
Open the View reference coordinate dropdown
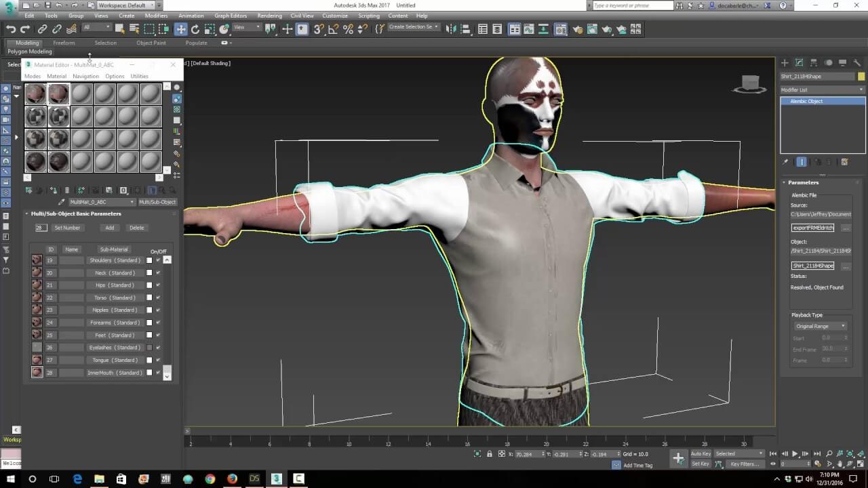coord(247,27)
